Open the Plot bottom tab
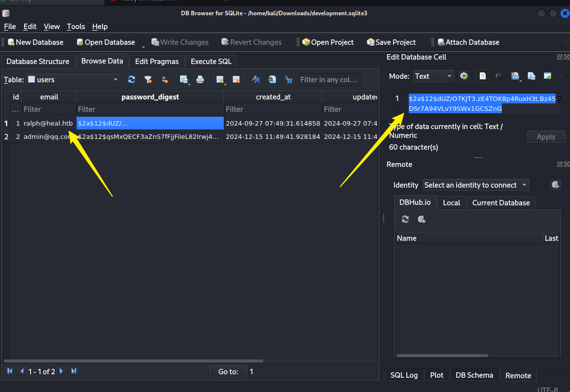This screenshot has width=570, height=392. 436,375
